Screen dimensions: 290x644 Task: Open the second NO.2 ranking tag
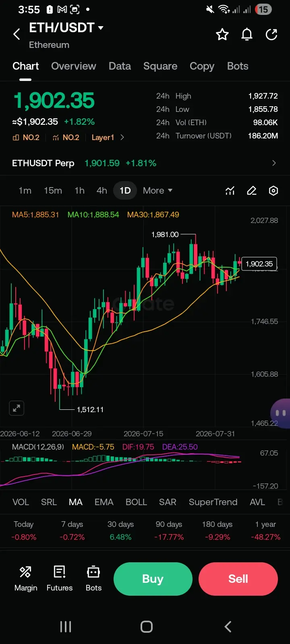[x=66, y=138]
